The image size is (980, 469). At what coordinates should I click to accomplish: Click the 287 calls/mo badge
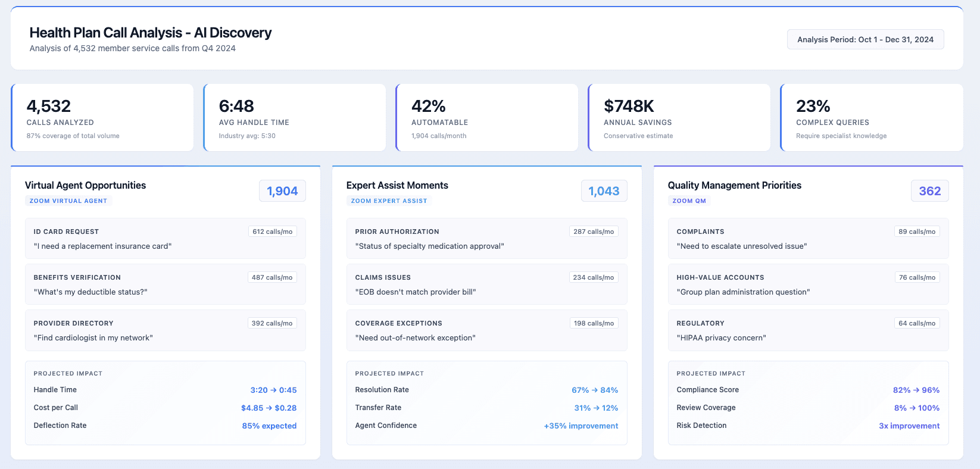tap(594, 232)
